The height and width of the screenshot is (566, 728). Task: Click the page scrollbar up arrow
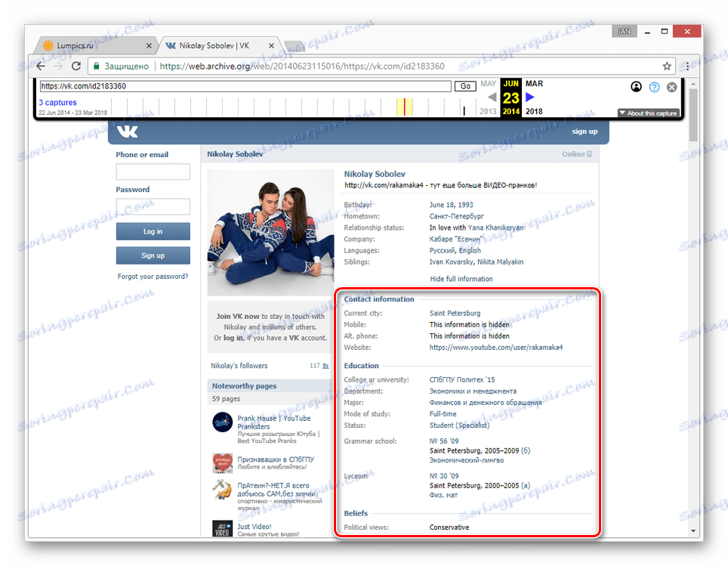(693, 84)
